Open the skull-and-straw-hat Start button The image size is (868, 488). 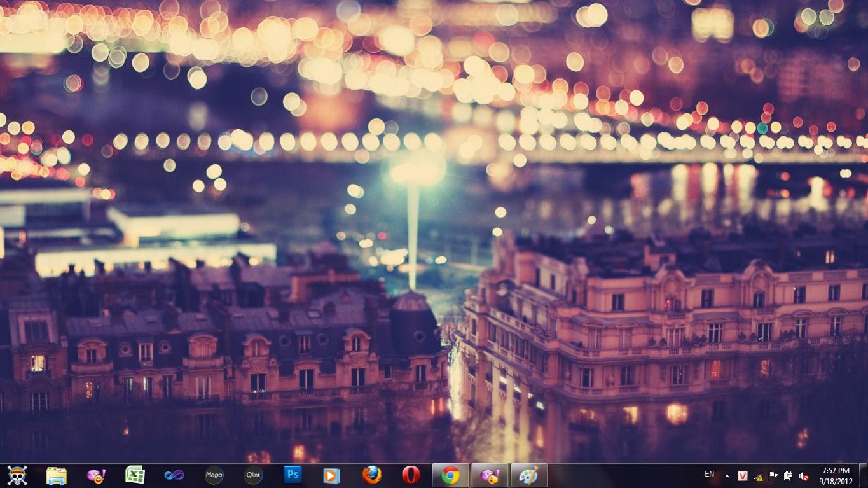coord(17,475)
